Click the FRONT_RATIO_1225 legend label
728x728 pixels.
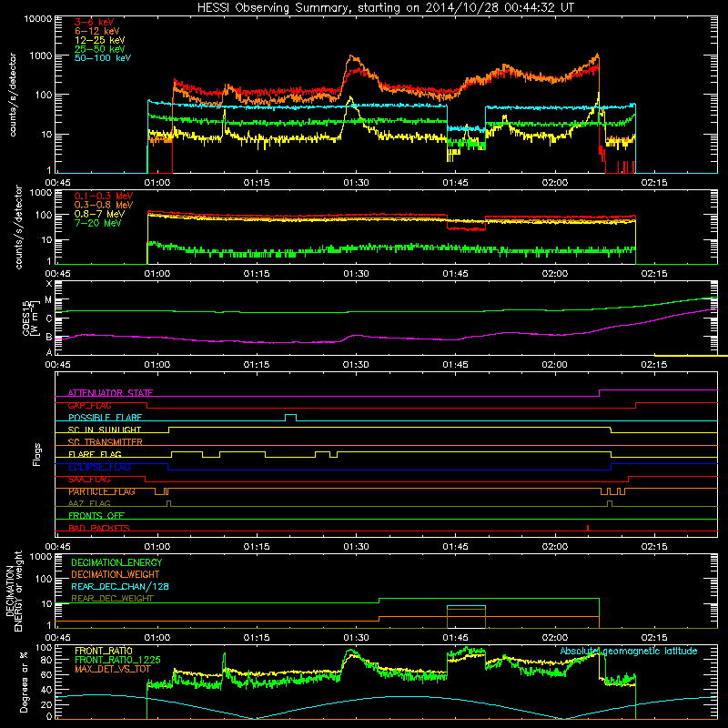point(117,660)
